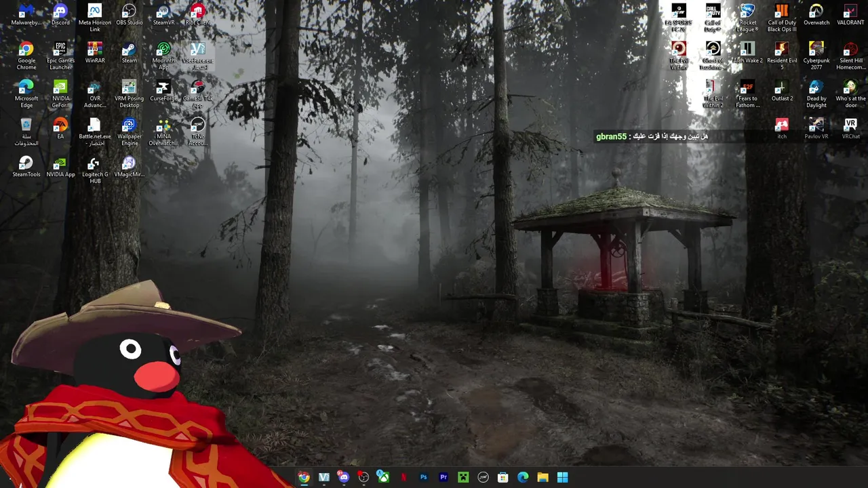Select the Resident Evil 5 icon

(782, 56)
